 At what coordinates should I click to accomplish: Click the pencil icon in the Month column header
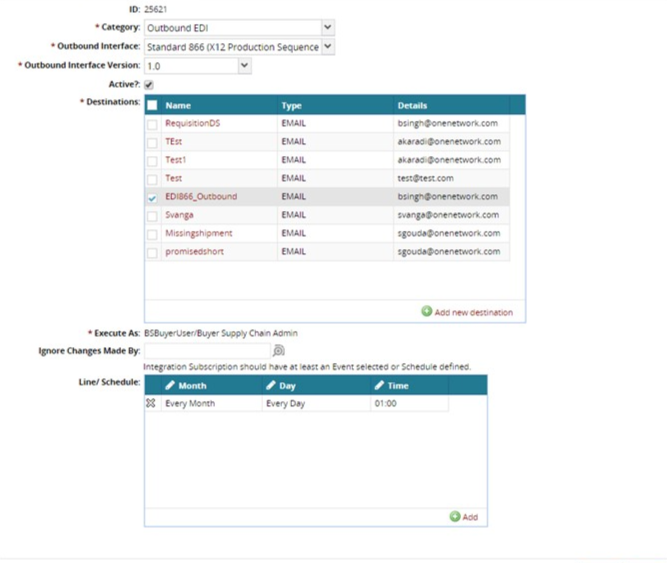pyautogui.click(x=170, y=385)
